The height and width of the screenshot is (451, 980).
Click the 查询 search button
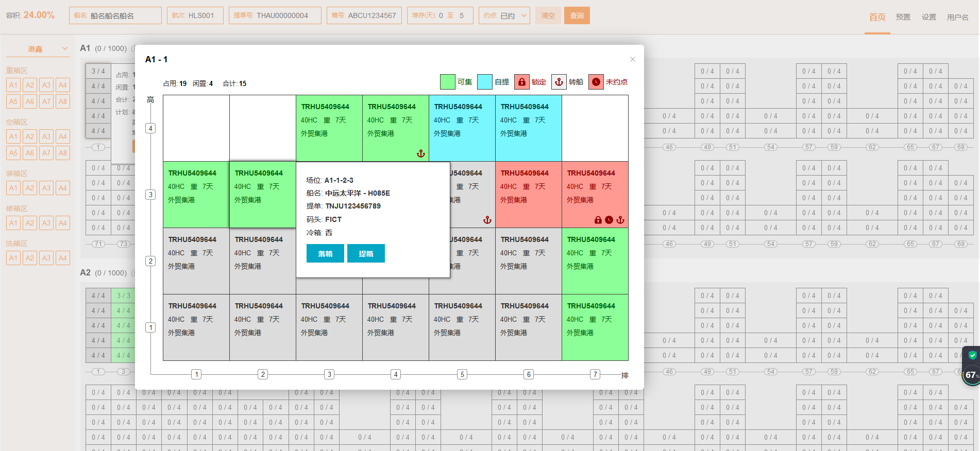point(577,15)
